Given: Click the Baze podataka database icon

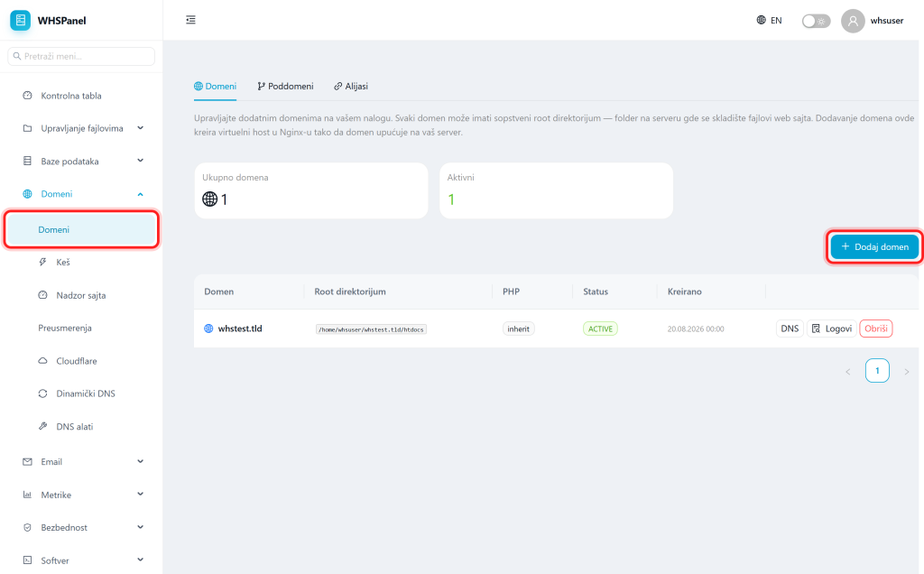Looking at the screenshot, I should click(x=27, y=161).
